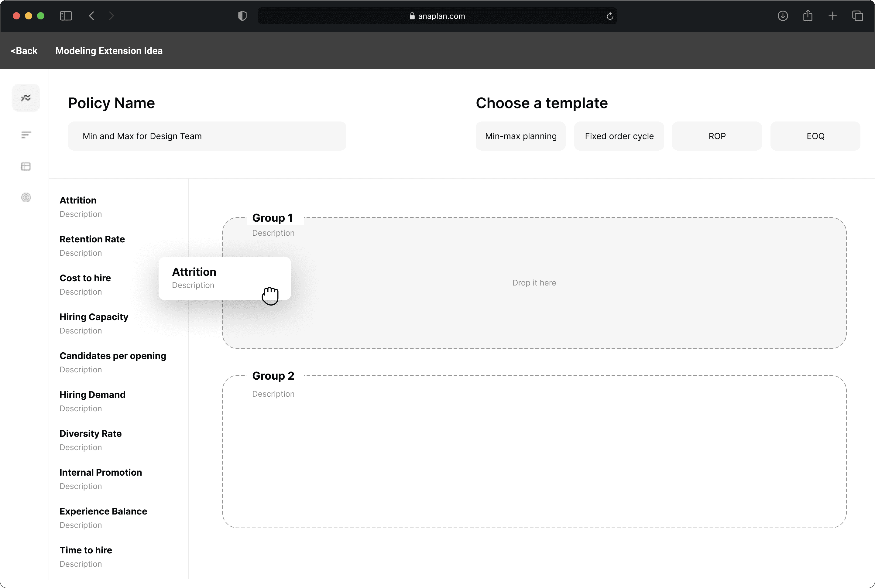The width and height of the screenshot is (875, 588).
Task: Click the floating Attrition drag card
Action: point(225,278)
